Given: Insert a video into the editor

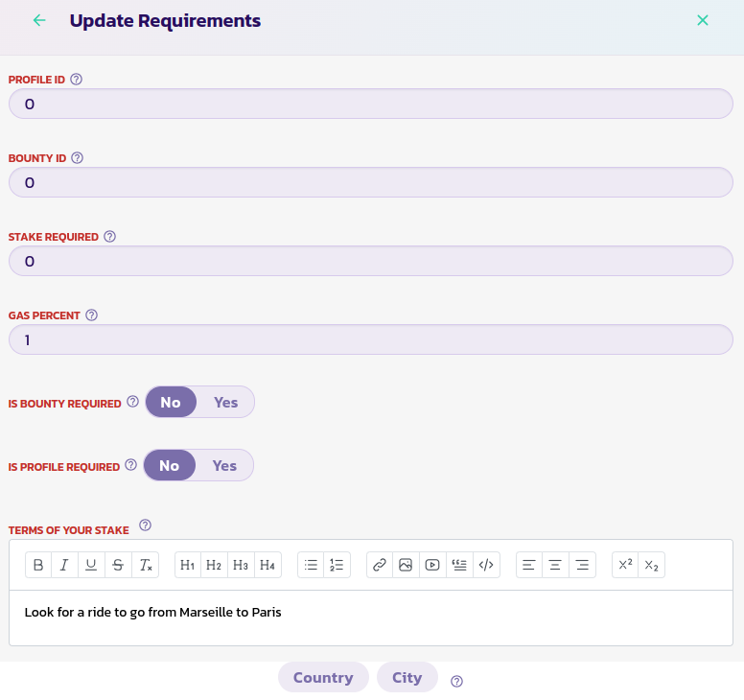Looking at the screenshot, I should click(x=432, y=566).
